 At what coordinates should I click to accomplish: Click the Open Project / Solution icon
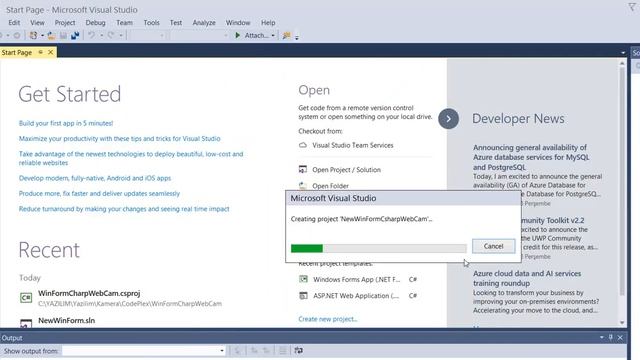click(x=303, y=169)
